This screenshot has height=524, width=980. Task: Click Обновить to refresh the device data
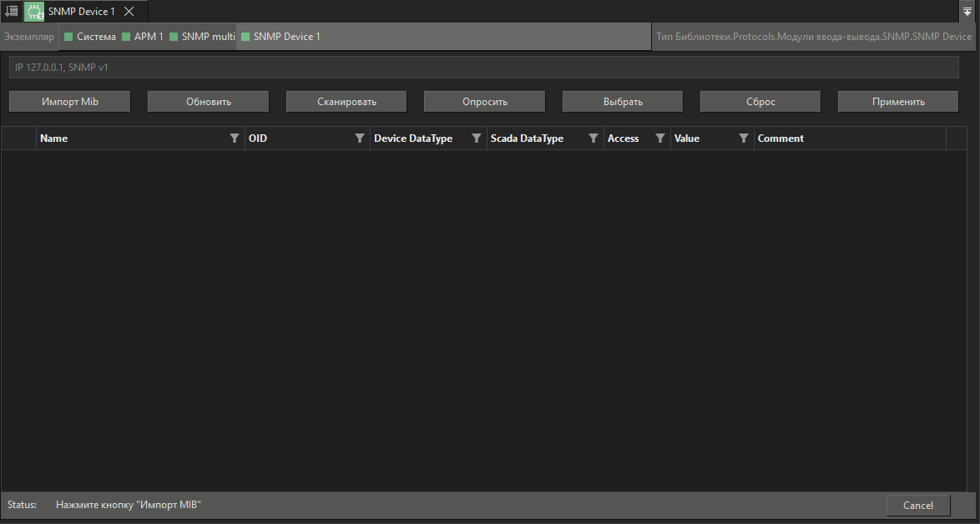tap(207, 101)
